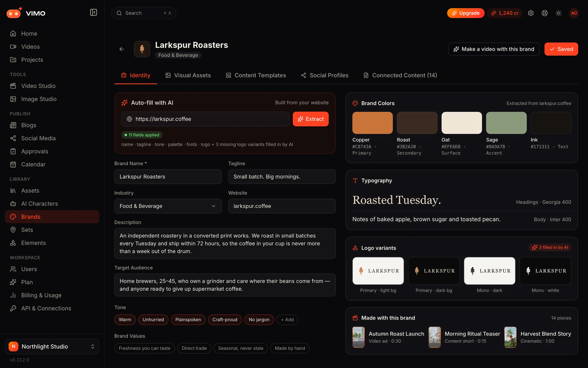
Task: Open Home in sidebar
Action: coord(52,34)
